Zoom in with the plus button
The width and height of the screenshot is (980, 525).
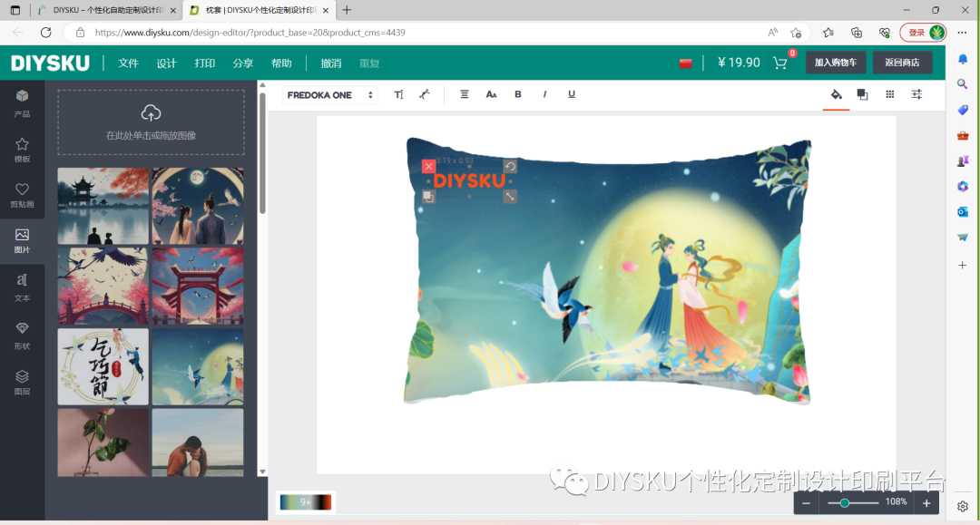coord(926,502)
